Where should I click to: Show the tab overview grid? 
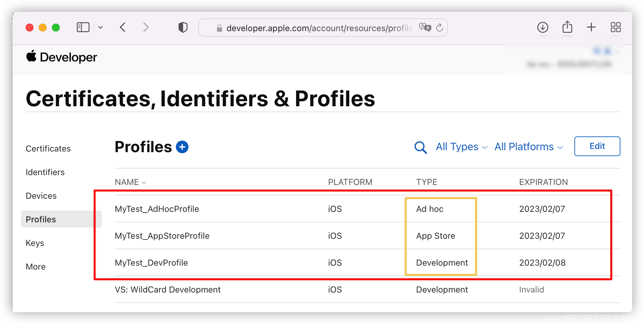coord(615,27)
